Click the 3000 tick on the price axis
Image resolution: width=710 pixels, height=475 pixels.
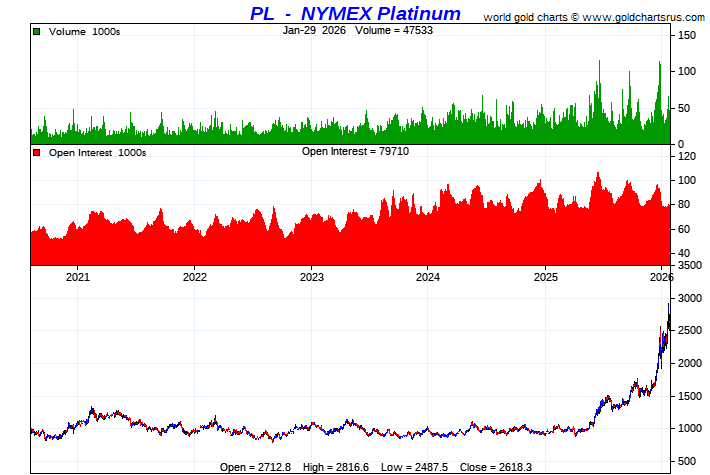click(690, 298)
